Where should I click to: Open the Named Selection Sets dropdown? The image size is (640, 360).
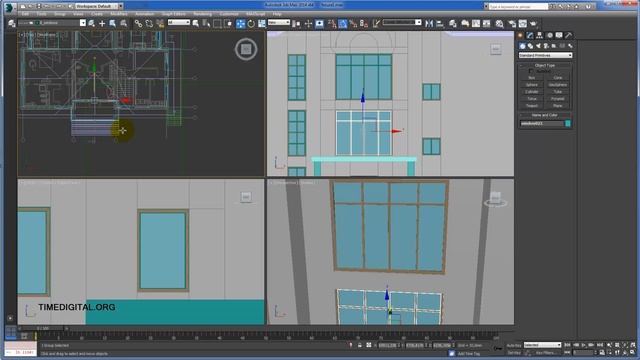point(402,22)
